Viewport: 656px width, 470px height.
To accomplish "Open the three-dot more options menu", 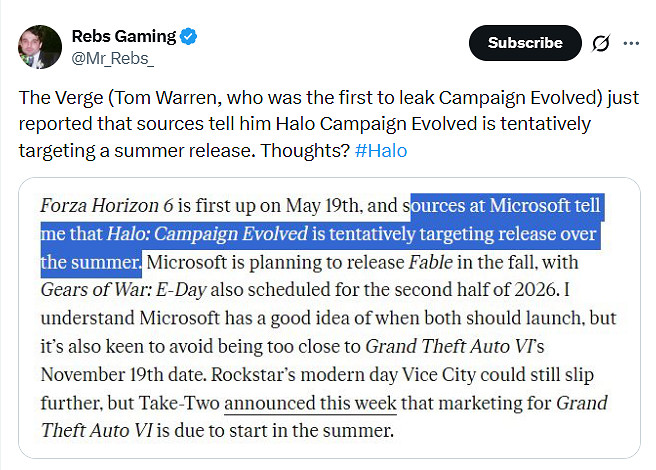I will click(x=631, y=44).
